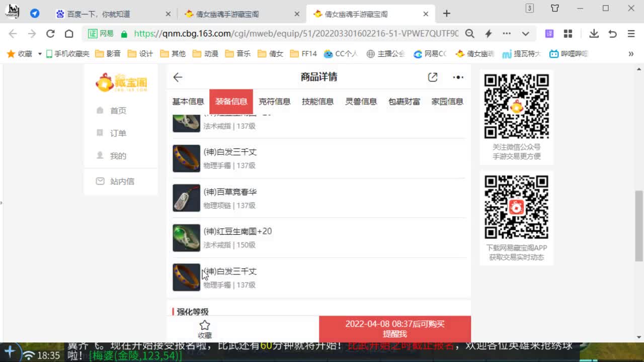This screenshot has height=362, width=644.
Task: Open the 影音 bookmark folder
Action: point(108,54)
